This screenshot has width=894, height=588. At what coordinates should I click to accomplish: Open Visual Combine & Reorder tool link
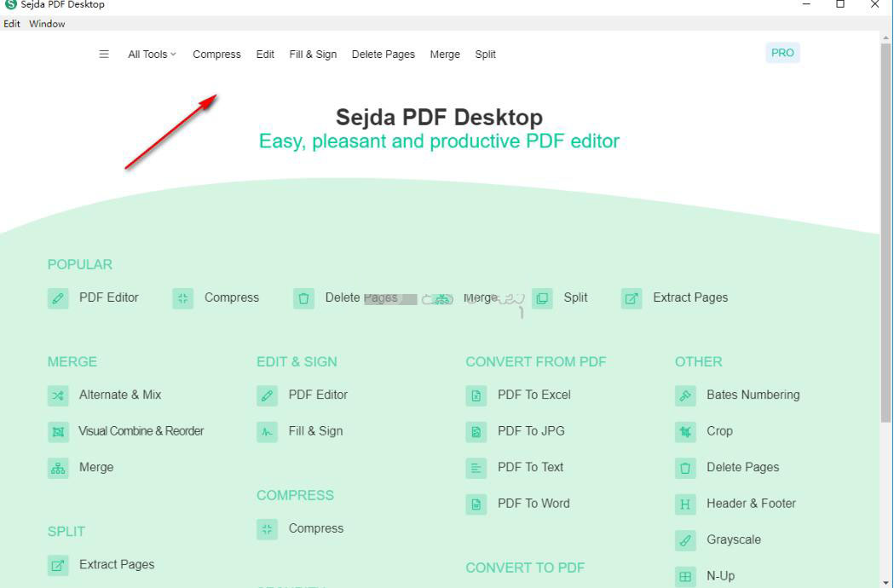[141, 431]
